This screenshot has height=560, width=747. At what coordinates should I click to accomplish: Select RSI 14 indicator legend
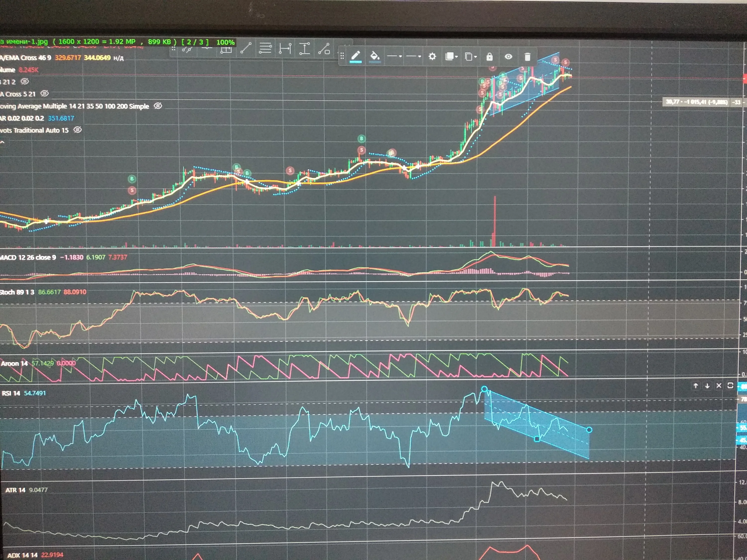[11, 393]
